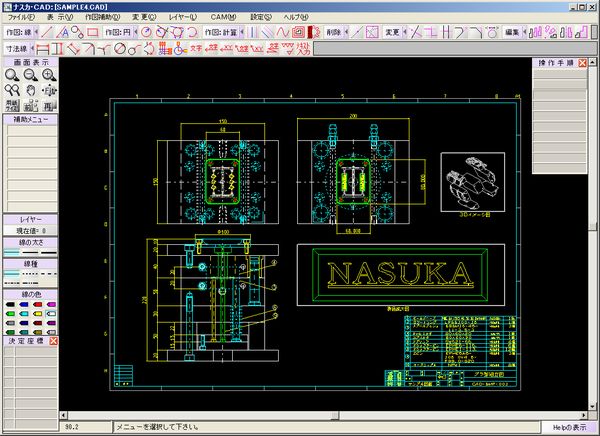This screenshot has height=436, width=600.
Task: Choose the dotted line type
Action: point(30,274)
